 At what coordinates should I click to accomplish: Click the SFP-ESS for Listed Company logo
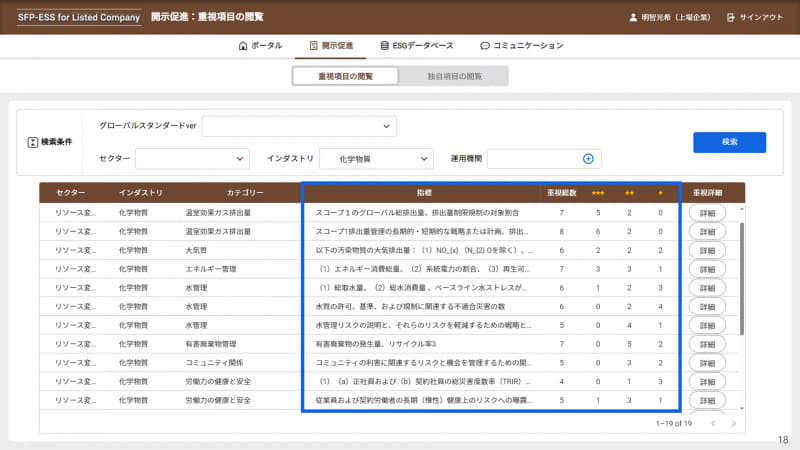tap(79, 17)
